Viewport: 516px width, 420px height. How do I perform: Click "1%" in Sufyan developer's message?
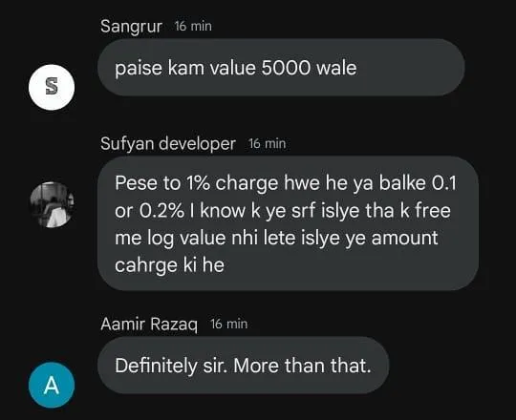pos(198,183)
